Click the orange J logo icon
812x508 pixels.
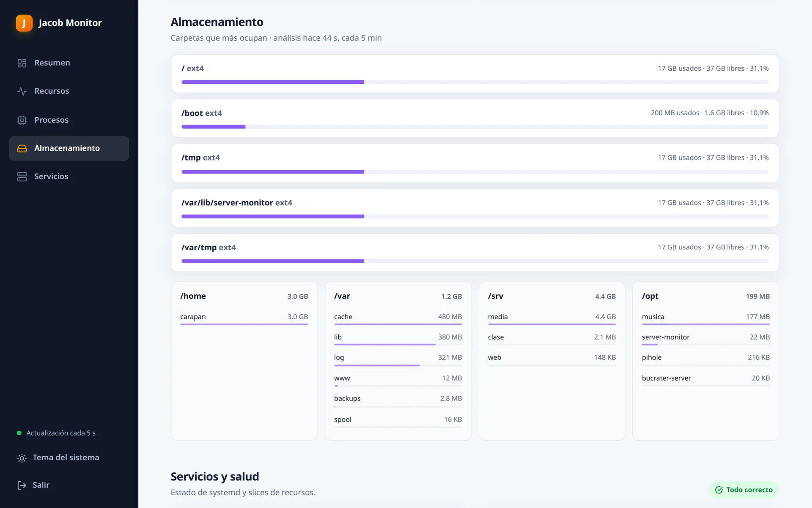point(24,23)
